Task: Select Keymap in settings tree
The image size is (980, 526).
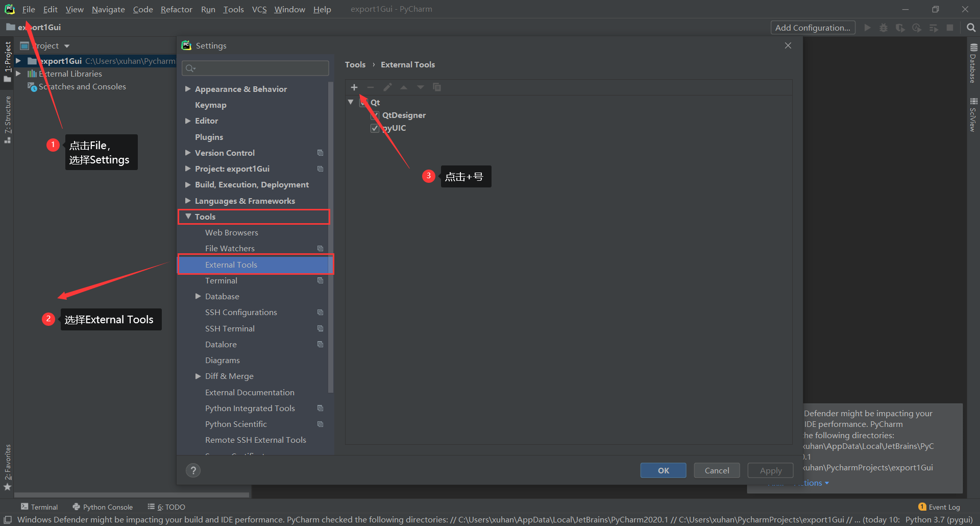Action: coord(210,105)
